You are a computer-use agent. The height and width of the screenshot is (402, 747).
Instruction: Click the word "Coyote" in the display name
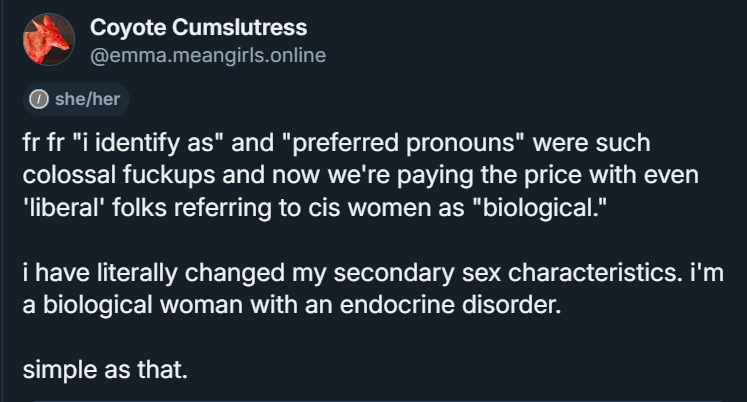[127, 28]
